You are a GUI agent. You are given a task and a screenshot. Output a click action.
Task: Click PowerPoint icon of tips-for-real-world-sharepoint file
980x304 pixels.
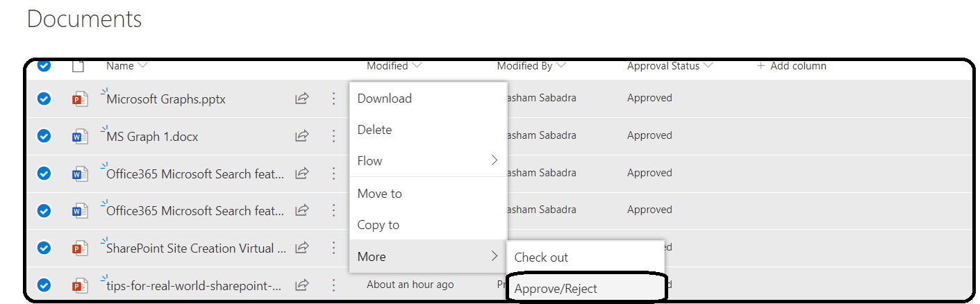pos(79,285)
